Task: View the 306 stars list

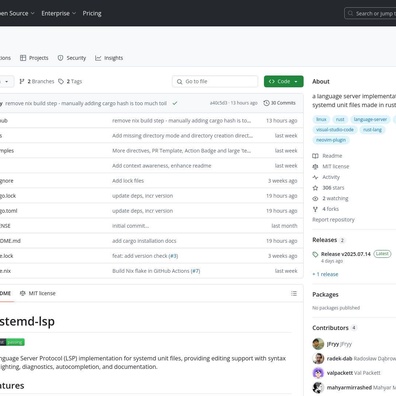Action: click(333, 188)
